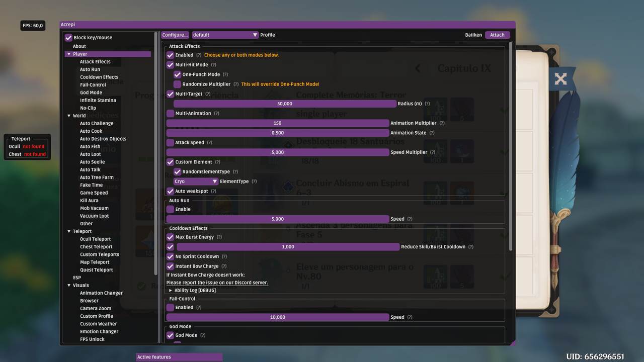Toggle Instant Bow Charge checkbox
Screen dimensions: 644x362
(x=170, y=266)
